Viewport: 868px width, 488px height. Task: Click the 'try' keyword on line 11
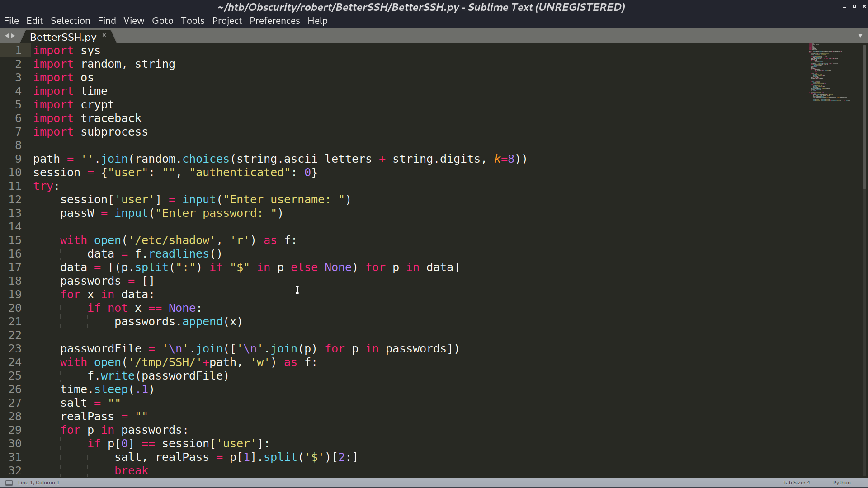(43, 186)
